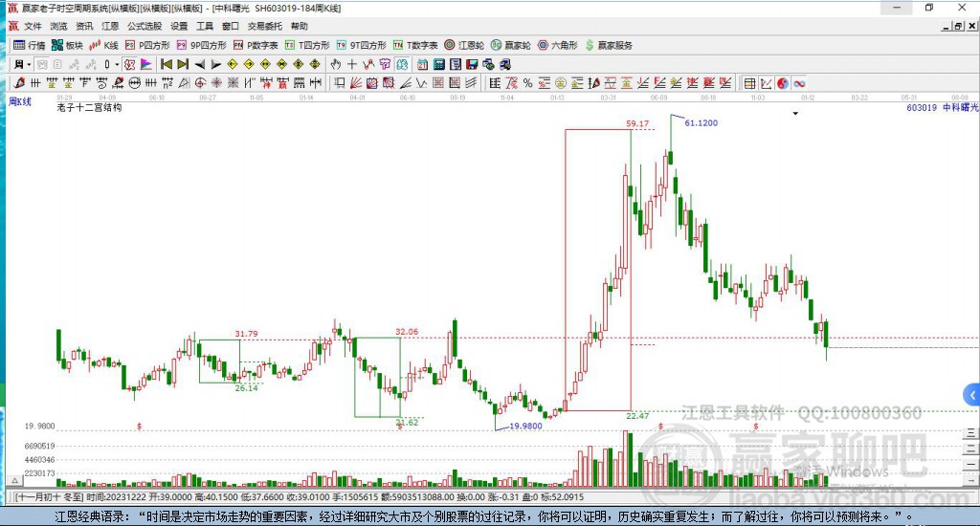Step chart right with black right arrow
This screenshot has width=980, height=526.
pyautogui.click(x=215, y=64)
